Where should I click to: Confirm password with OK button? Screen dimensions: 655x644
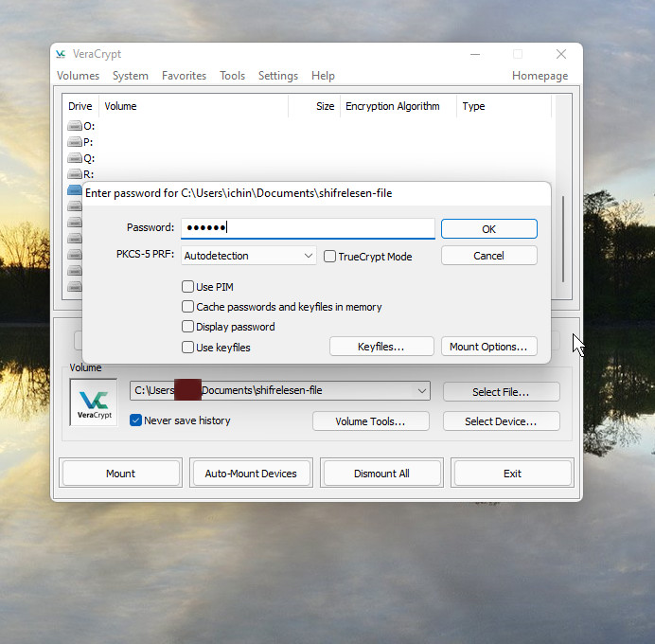pos(489,229)
